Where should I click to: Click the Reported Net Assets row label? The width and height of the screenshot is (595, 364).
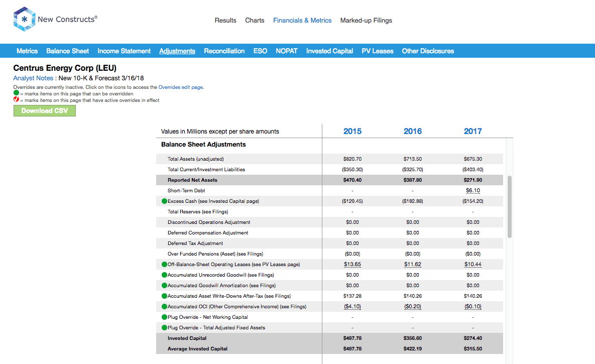[192, 180]
